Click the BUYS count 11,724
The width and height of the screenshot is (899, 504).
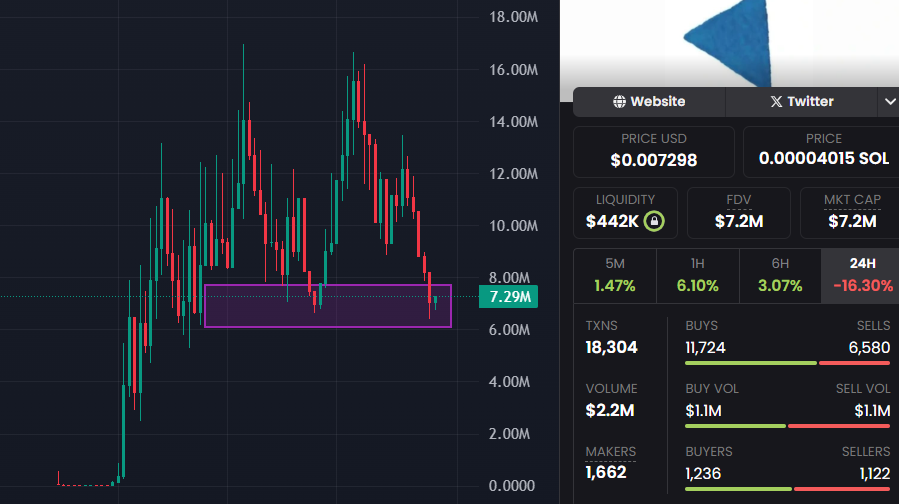pos(705,348)
